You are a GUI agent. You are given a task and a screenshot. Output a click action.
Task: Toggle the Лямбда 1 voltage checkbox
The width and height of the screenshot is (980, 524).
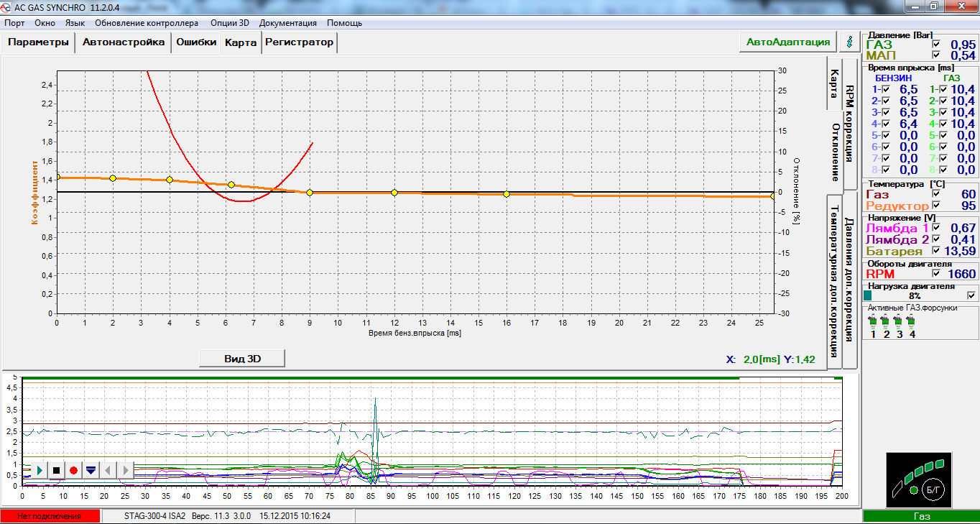tap(935, 228)
